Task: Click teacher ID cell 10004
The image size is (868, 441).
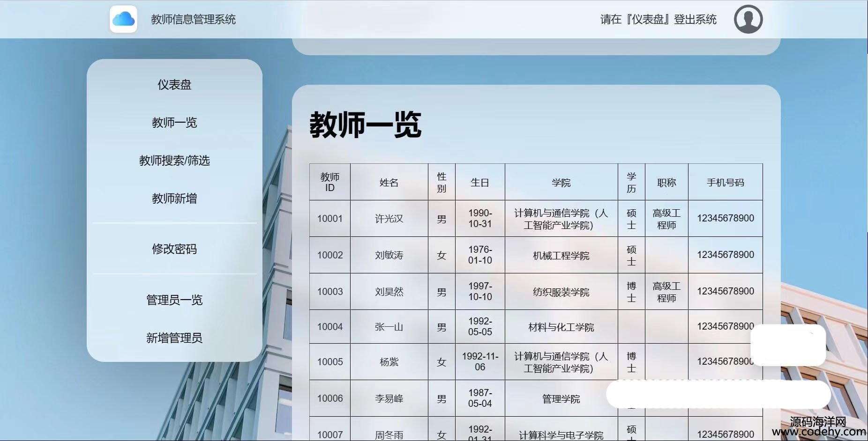Action: pyautogui.click(x=330, y=327)
